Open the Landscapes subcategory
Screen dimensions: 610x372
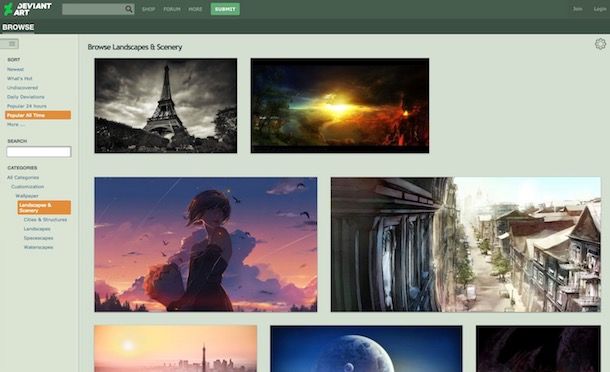pos(37,229)
